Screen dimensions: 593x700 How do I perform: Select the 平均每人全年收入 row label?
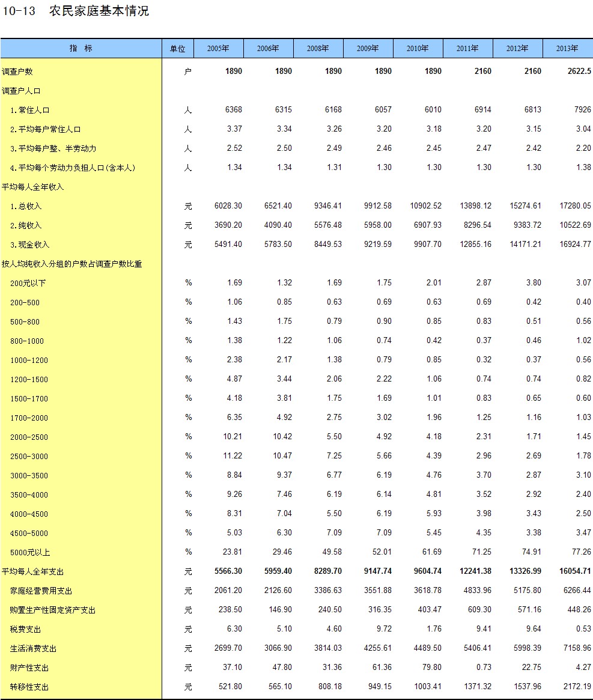(33, 187)
